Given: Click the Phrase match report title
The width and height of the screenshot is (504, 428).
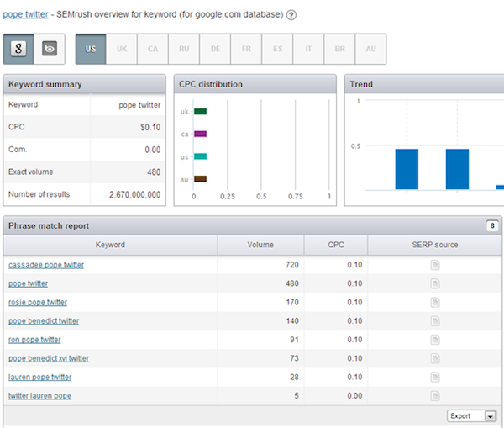Looking at the screenshot, I should 49,226.
